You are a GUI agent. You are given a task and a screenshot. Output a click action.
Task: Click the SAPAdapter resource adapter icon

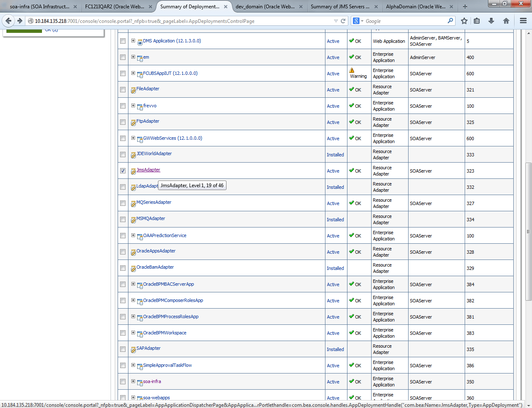click(x=133, y=350)
